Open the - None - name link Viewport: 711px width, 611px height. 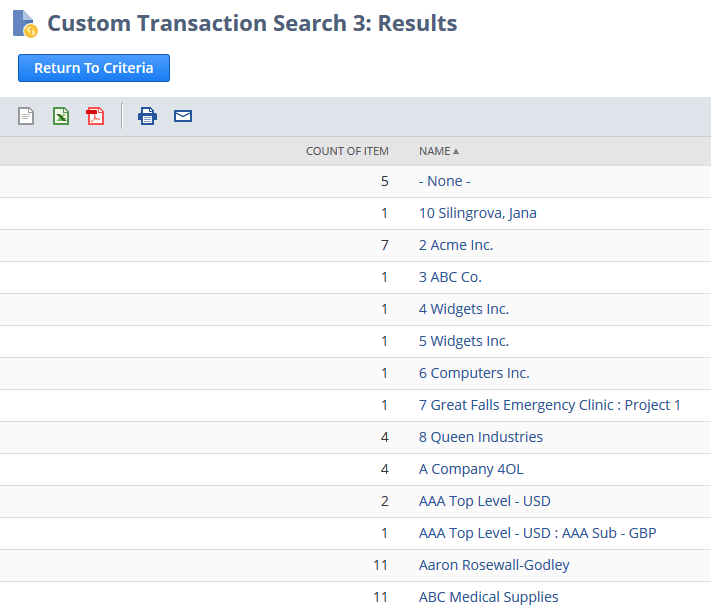coord(444,181)
